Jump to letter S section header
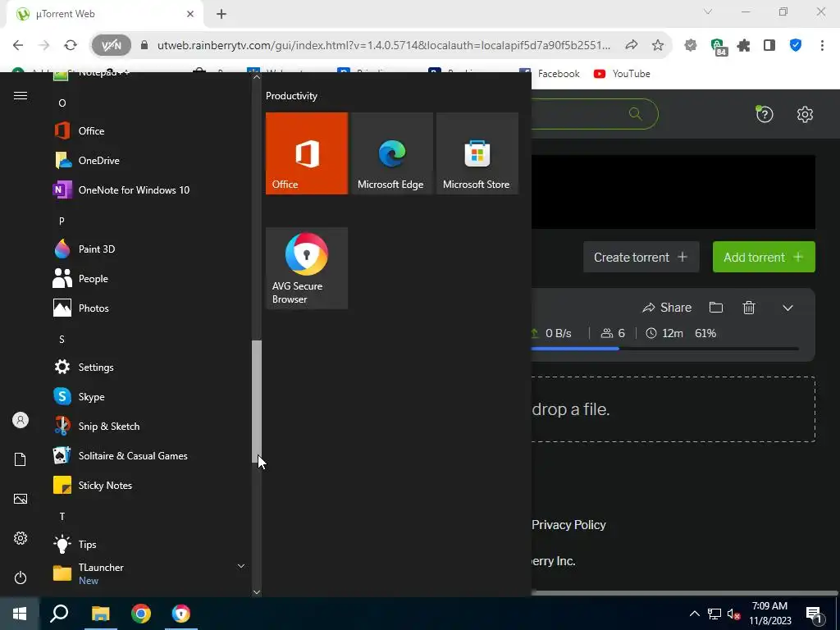Viewport: 840px width, 630px height. click(x=62, y=339)
